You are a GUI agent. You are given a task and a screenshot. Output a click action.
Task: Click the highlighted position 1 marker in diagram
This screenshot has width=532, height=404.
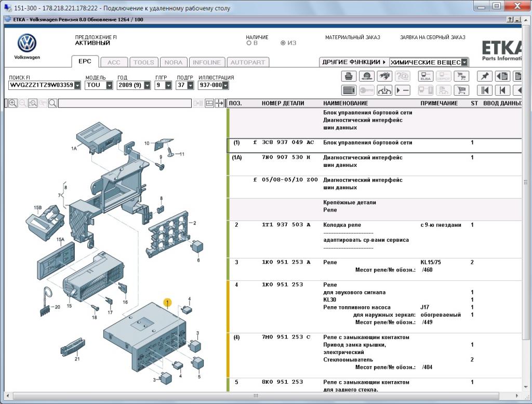tap(167, 302)
